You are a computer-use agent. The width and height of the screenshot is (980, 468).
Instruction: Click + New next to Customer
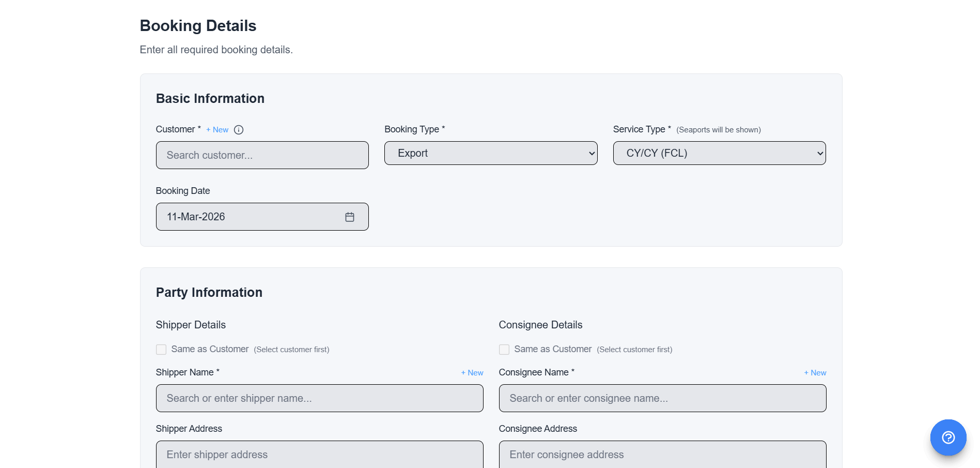tap(217, 130)
